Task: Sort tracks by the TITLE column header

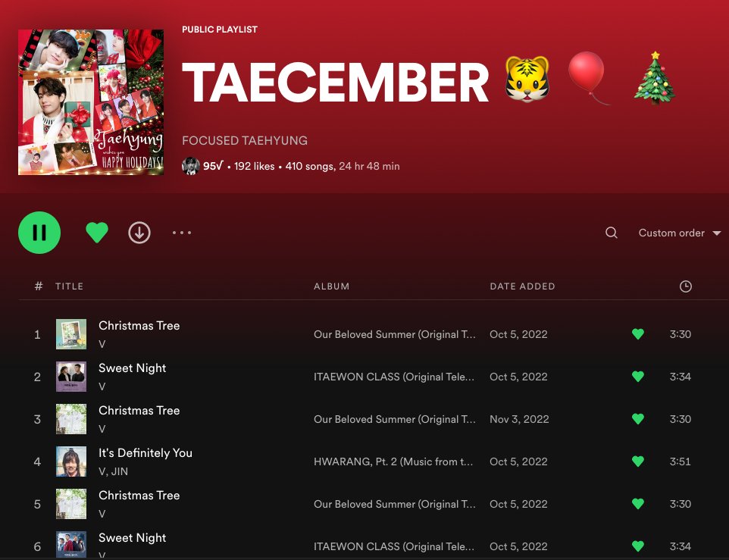Action: [x=69, y=286]
